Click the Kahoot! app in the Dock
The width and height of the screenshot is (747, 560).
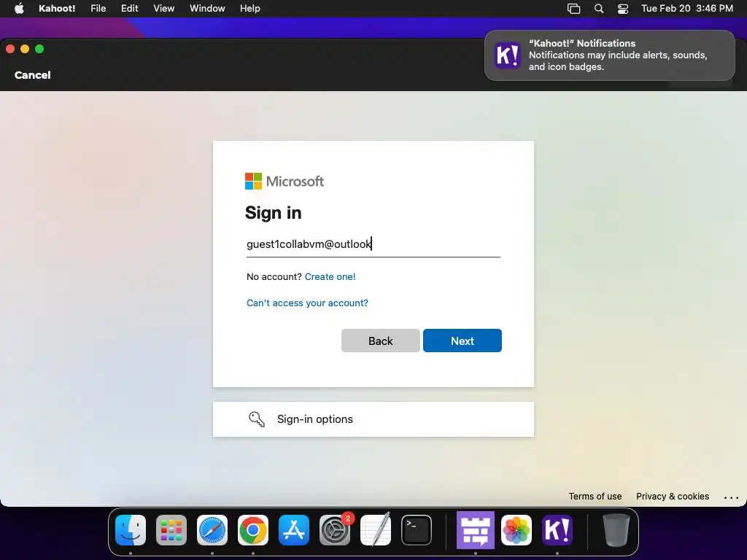pyautogui.click(x=557, y=530)
